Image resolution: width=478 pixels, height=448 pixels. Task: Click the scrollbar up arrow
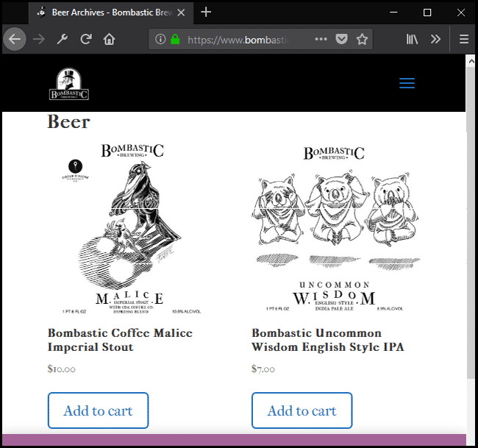click(471, 62)
